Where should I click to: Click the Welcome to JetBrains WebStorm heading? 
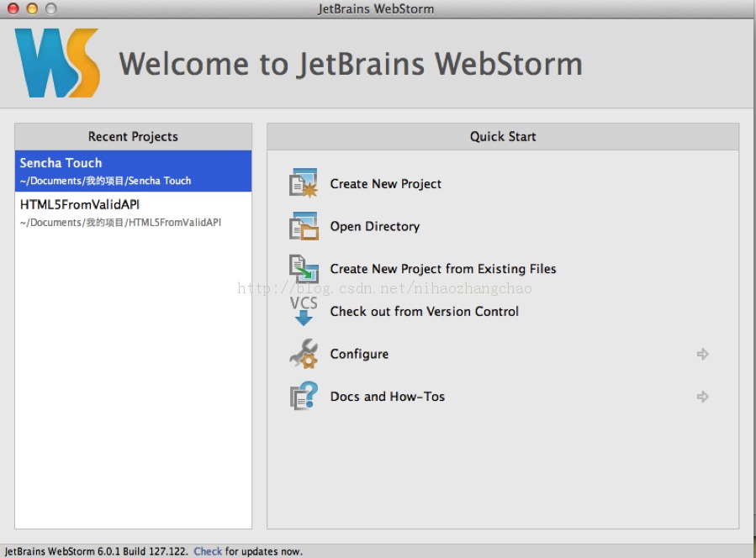click(x=351, y=64)
